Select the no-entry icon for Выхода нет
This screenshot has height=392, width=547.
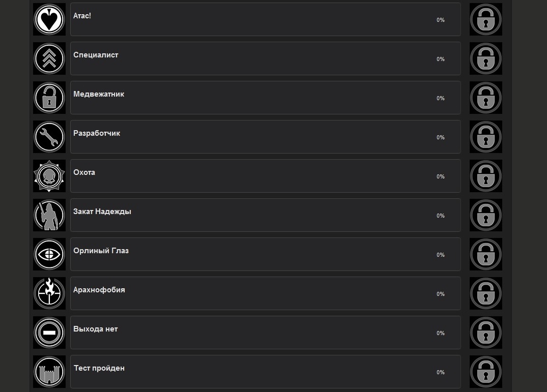coord(49,333)
